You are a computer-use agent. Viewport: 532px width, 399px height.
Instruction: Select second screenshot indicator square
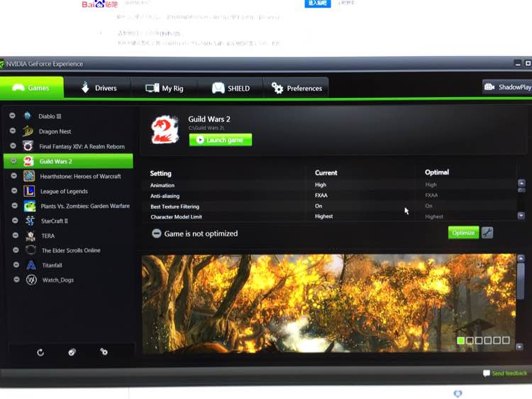pos(470,340)
